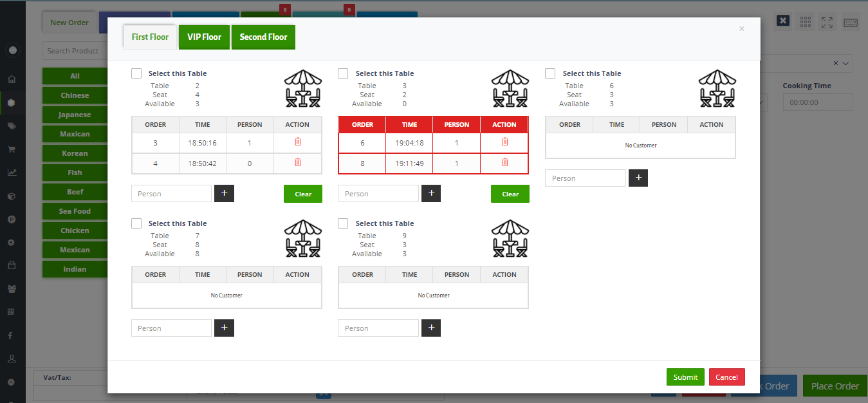
Task: Click the Person field under Table 2
Action: tap(171, 194)
